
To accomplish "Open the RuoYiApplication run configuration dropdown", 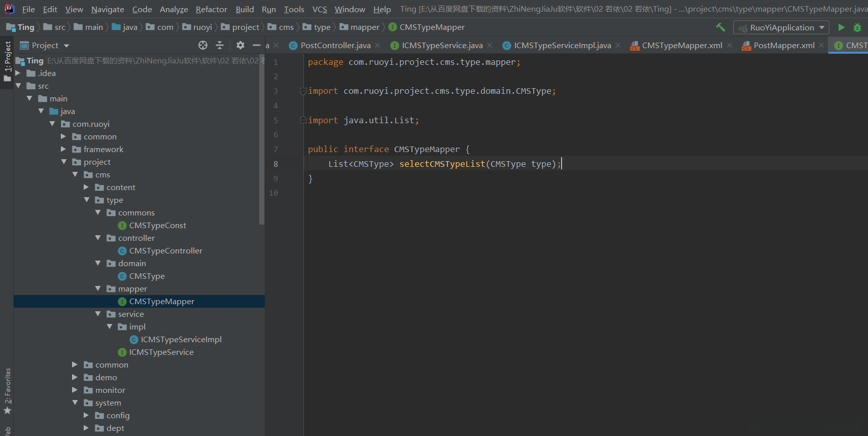I will [x=781, y=27].
